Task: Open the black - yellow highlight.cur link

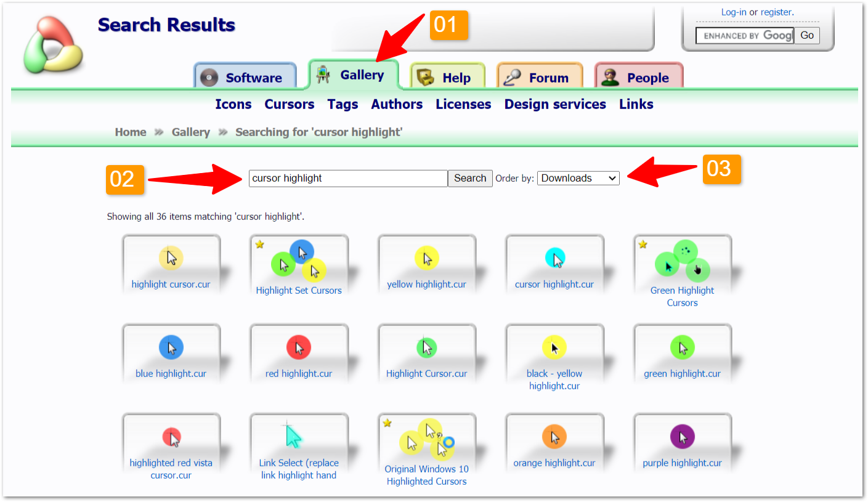Action: [x=554, y=380]
